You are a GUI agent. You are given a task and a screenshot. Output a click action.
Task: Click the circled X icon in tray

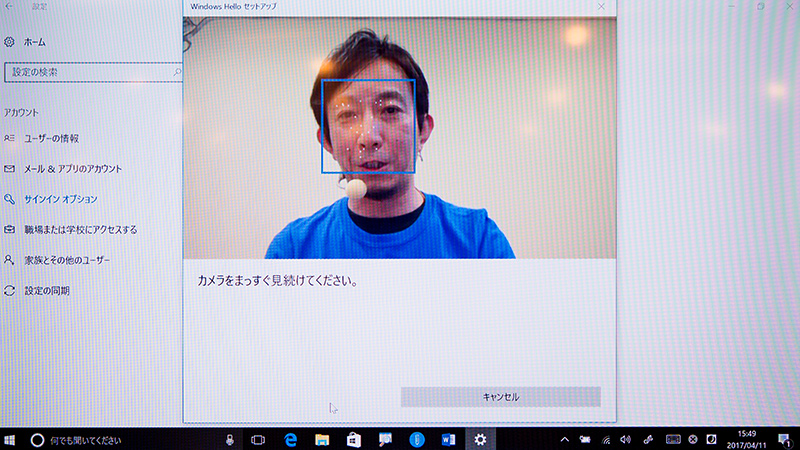[x=693, y=439]
